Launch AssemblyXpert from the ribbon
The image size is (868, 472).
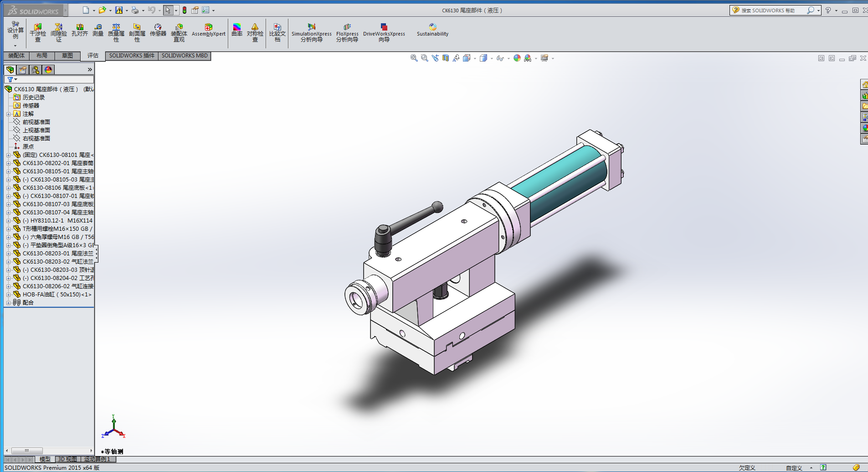pos(208,30)
